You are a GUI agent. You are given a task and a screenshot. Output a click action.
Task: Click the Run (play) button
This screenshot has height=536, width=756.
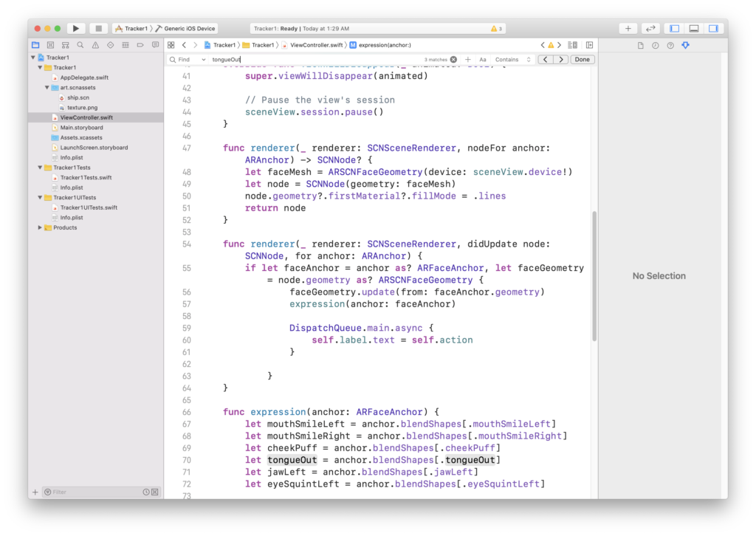point(76,28)
